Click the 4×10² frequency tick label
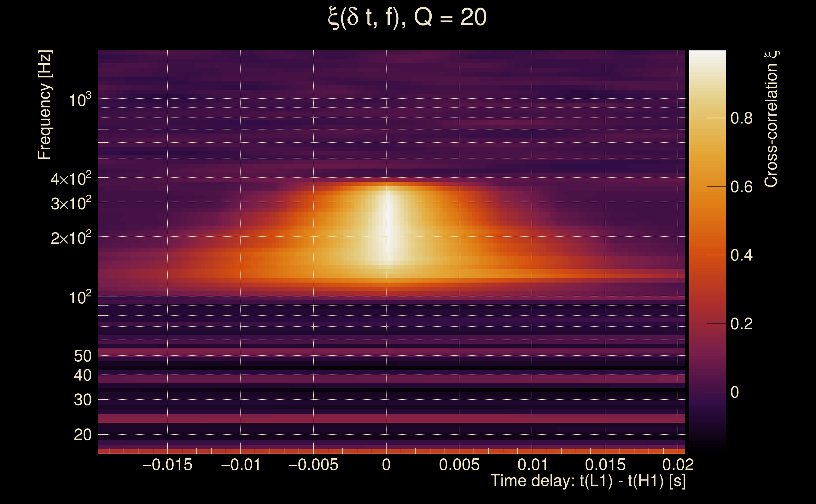Image resolution: width=816 pixels, height=504 pixels. click(71, 179)
